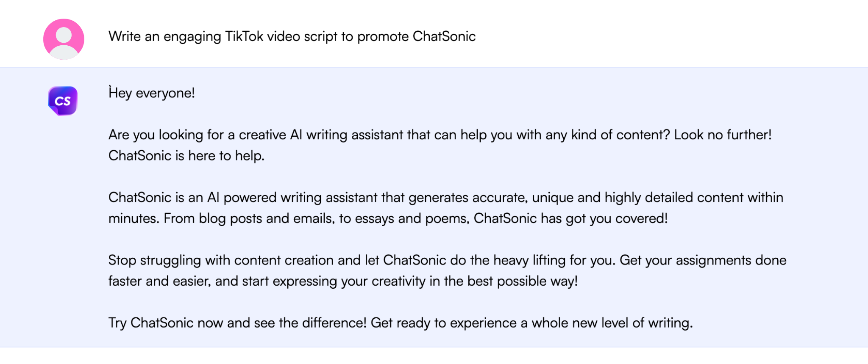
Task: Click "Try ChatSonic now and see the difference!"
Action: click(x=237, y=323)
